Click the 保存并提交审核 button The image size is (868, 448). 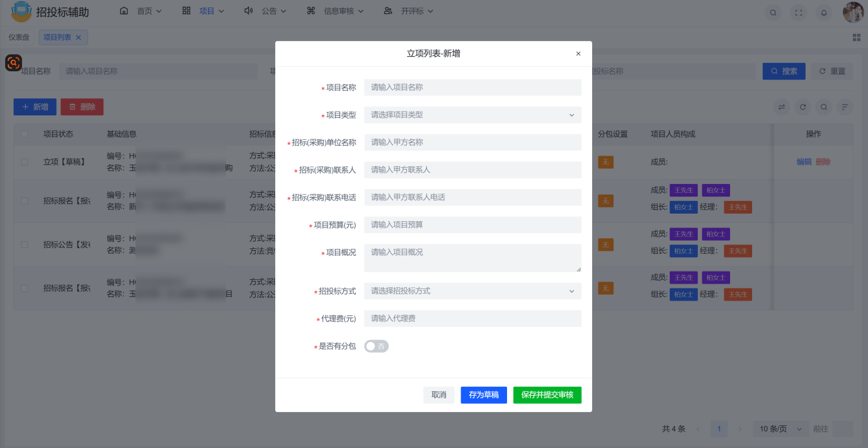(547, 395)
